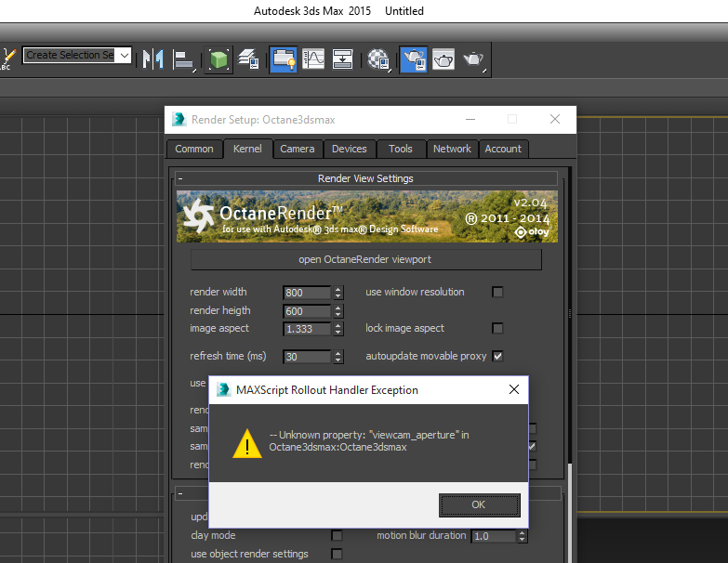Image resolution: width=728 pixels, height=563 pixels.
Task: Click the render width input field
Action: pyautogui.click(x=307, y=293)
